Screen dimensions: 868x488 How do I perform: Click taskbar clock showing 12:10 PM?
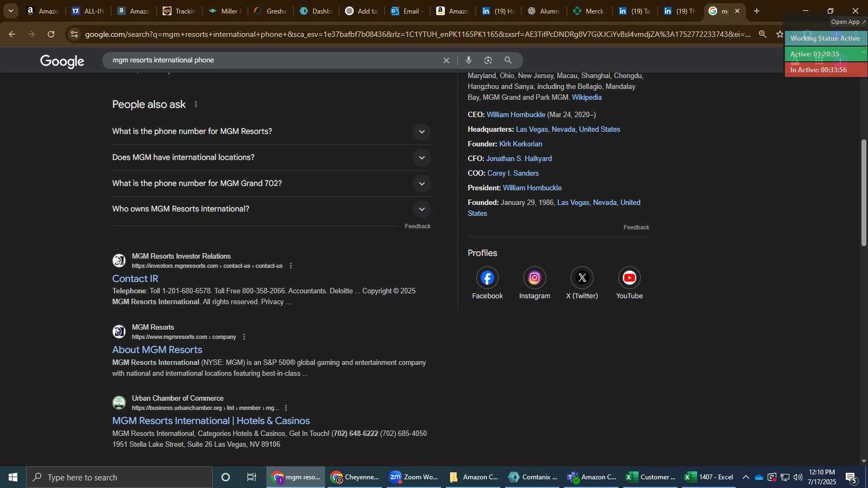point(822,477)
